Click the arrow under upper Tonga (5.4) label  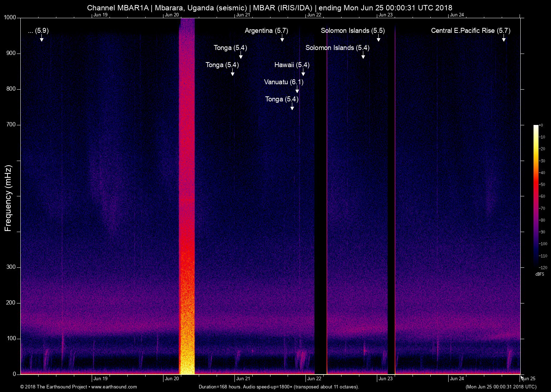[241, 55]
